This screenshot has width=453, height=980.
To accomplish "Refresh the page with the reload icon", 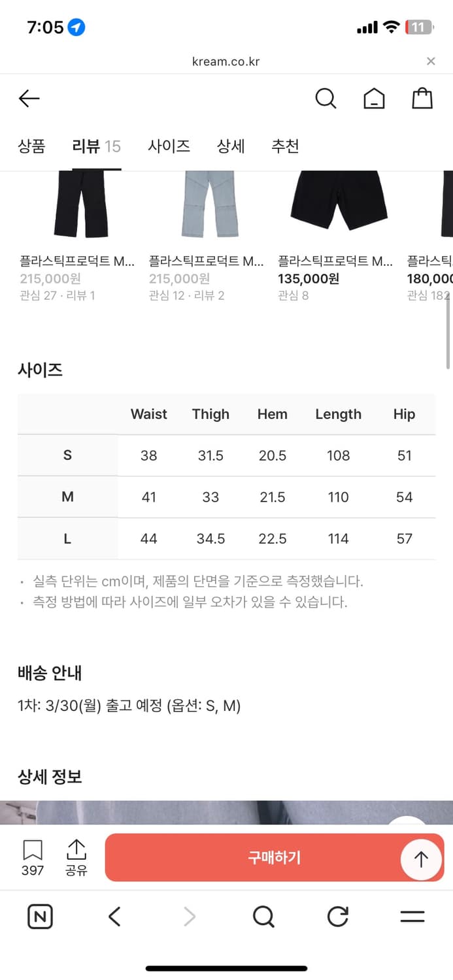I will (337, 916).
